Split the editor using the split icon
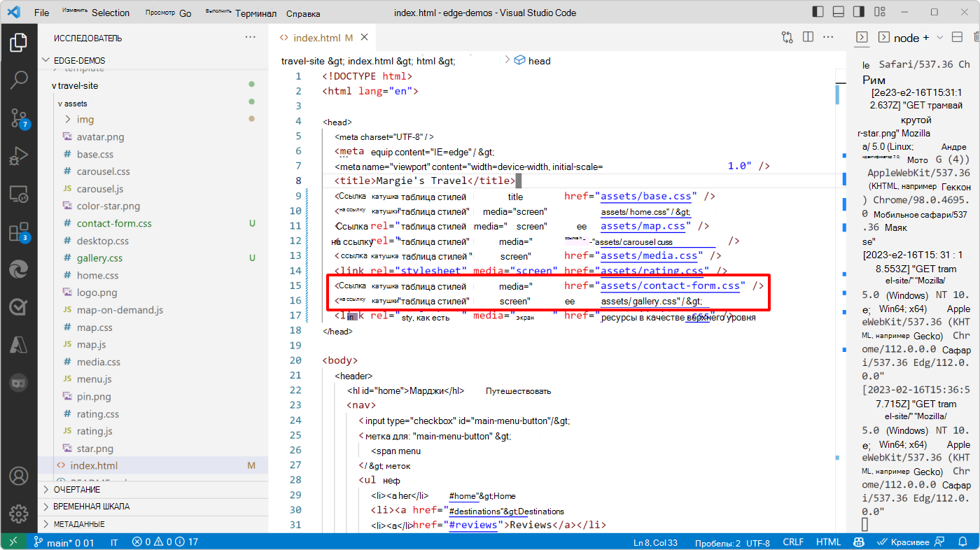 point(808,37)
